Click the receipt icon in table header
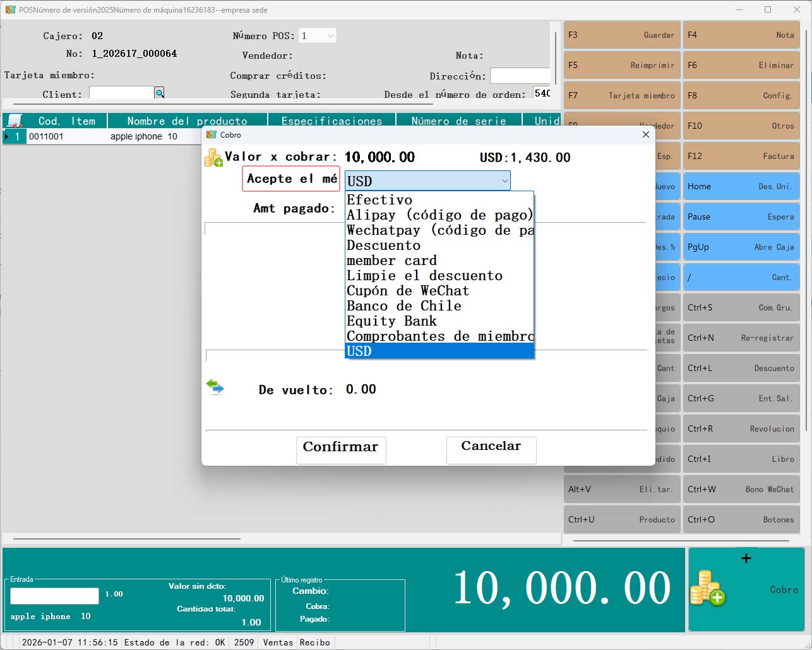 pos(15,121)
